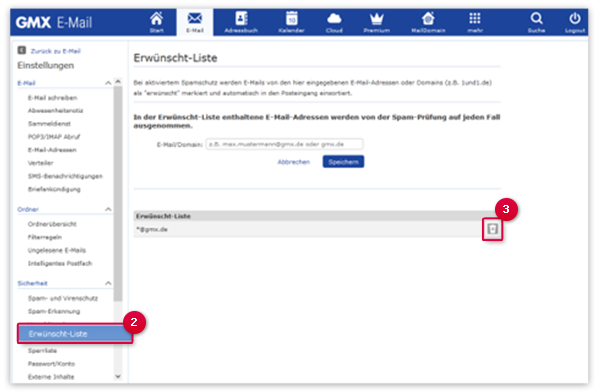Collapse the E-Mail settings section

click(x=108, y=83)
